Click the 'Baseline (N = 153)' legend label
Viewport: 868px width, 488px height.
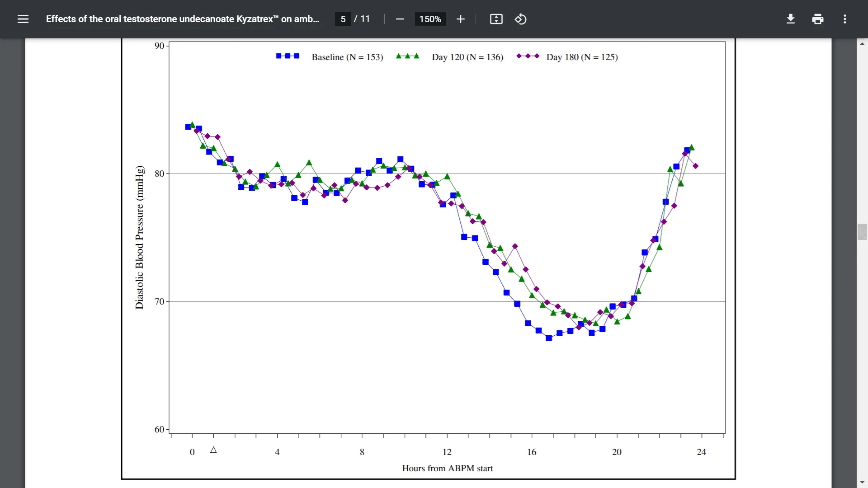click(x=347, y=57)
